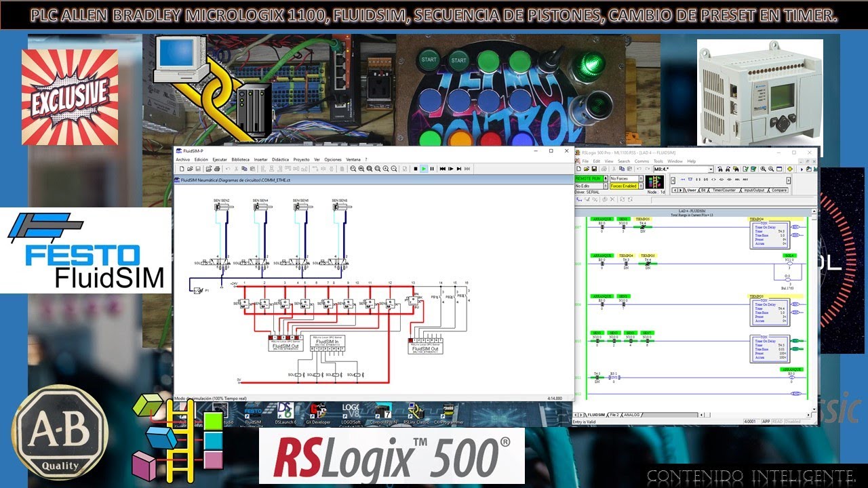Open the Ejecutar menu in FluidSIM
868x488 pixels.
pos(220,159)
